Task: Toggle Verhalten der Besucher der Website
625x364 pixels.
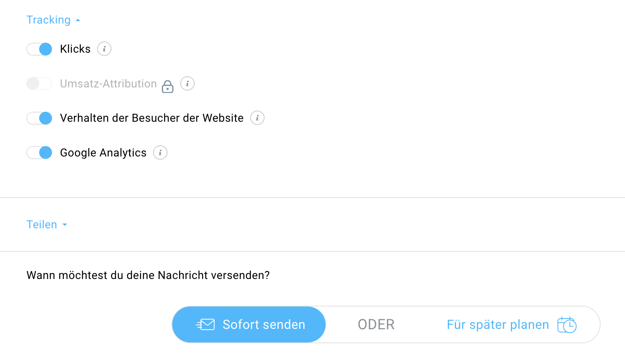Action: (x=40, y=118)
